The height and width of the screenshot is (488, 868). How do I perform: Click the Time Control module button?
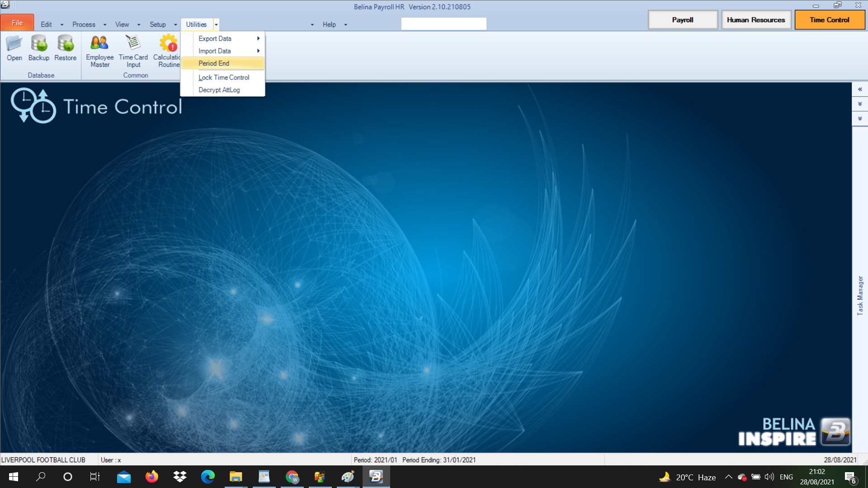[830, 20]
